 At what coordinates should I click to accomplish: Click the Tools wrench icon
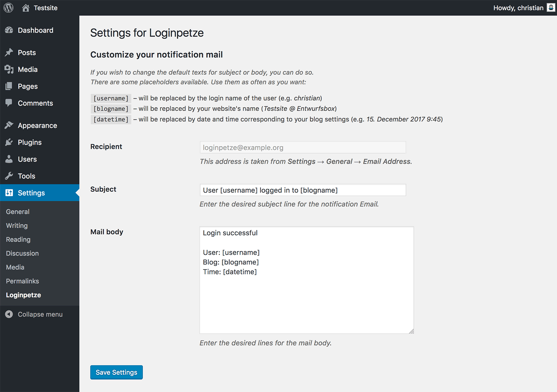coord(9,176)
